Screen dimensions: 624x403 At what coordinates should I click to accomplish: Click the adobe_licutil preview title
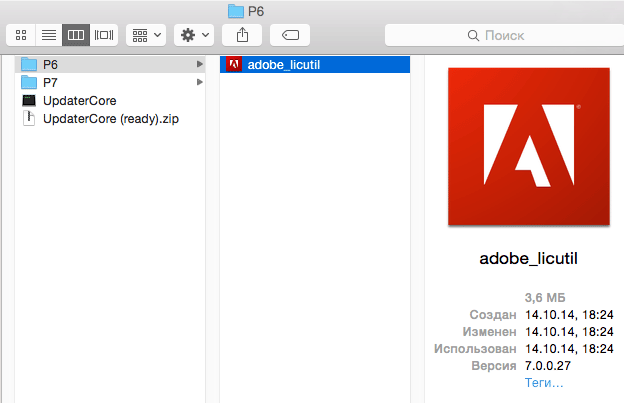(528, 259)
